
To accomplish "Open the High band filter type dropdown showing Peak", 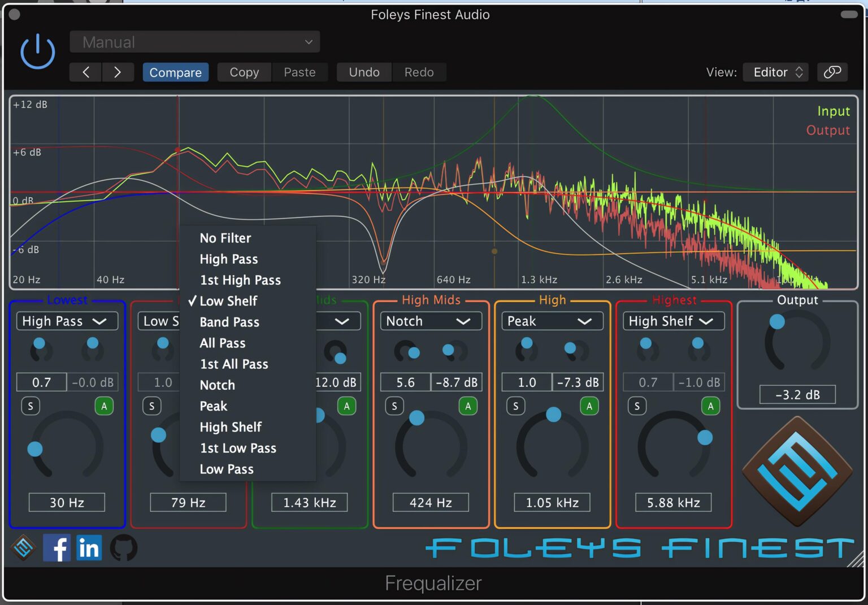I will 552,321.
